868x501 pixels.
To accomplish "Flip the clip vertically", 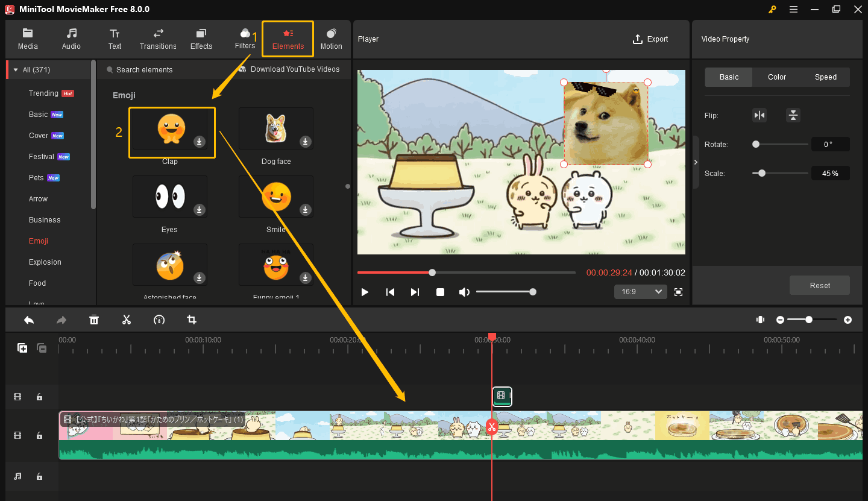I will (793, 115).
